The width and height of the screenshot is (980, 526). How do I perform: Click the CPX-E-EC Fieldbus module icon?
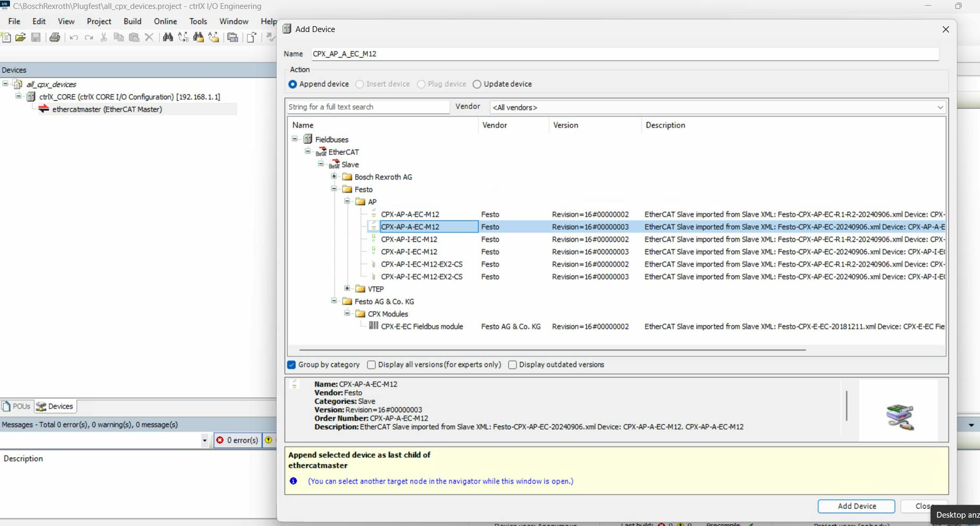point(374,325)
